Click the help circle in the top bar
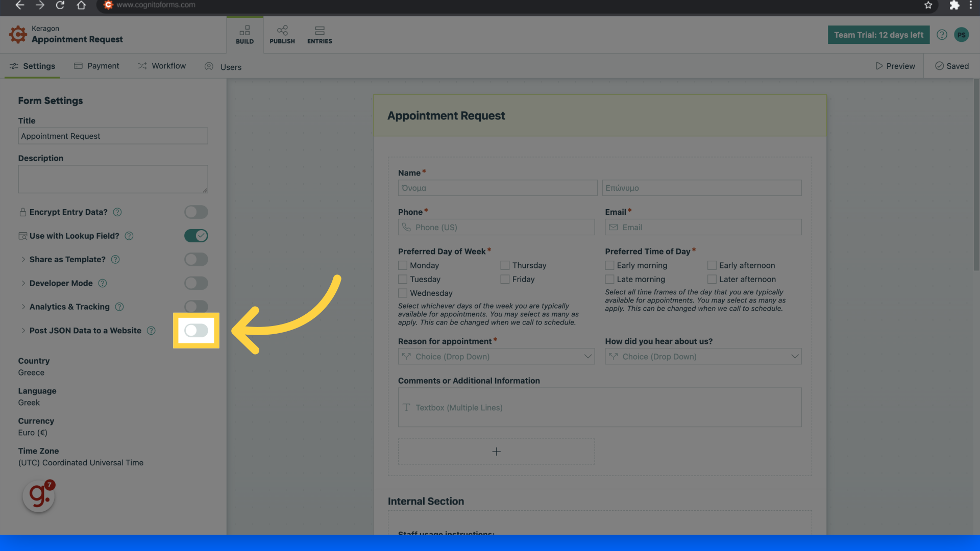Image resolution: width=980 pixels, height=551 pixels. pyautogui.click(x=942, y=34)
